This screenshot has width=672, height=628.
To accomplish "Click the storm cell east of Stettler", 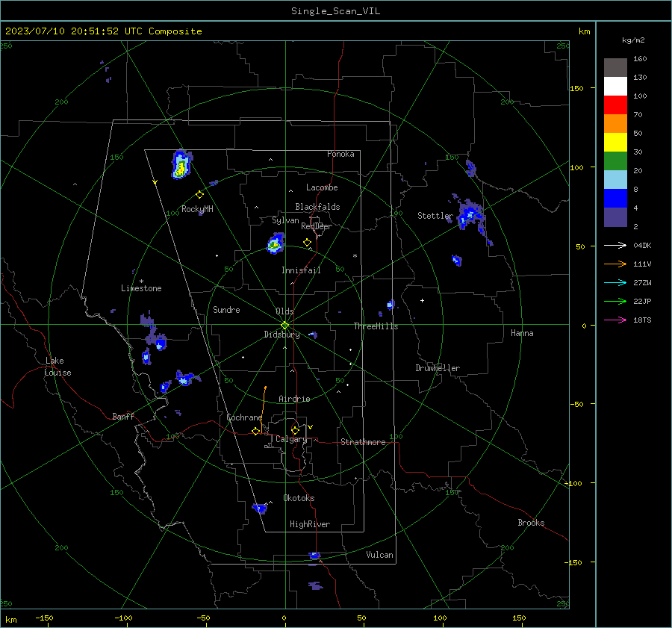I will [469, 216].
